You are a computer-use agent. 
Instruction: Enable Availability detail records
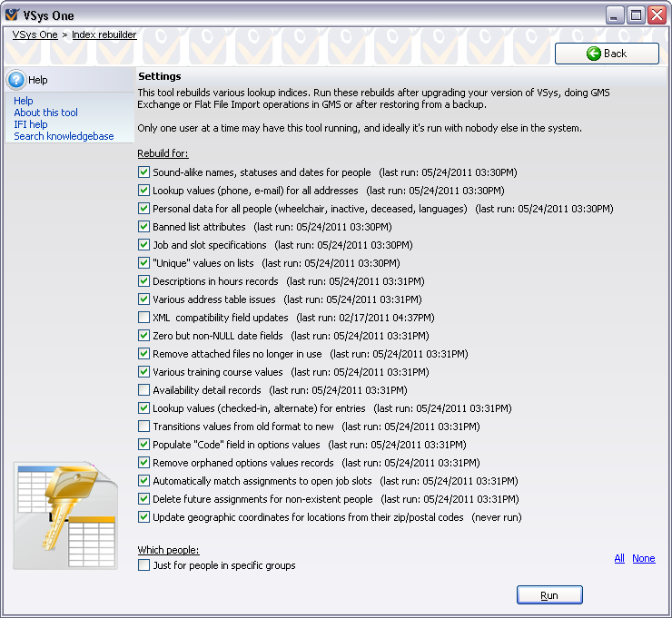click(143, 389)
